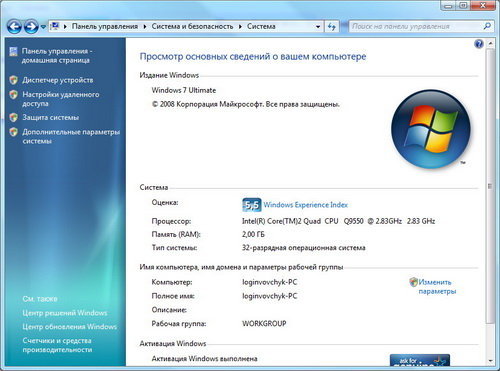Click the computer icon in the address bar
This screenshot has height=371, width=500.
tap(55, 26)
